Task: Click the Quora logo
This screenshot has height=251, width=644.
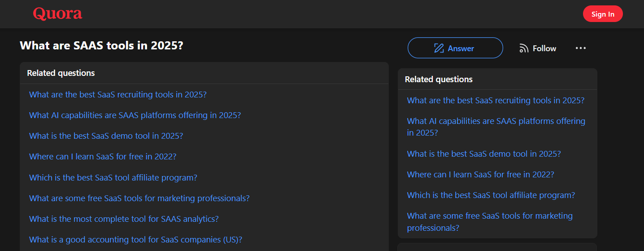Action: coord(57,13)
